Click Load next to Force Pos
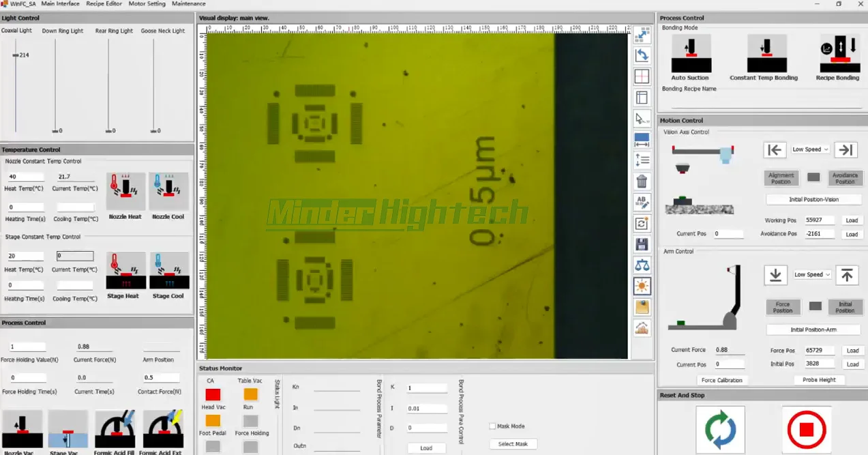The height and width of the screenshot is (455, 868). click(x=852, y=350)
